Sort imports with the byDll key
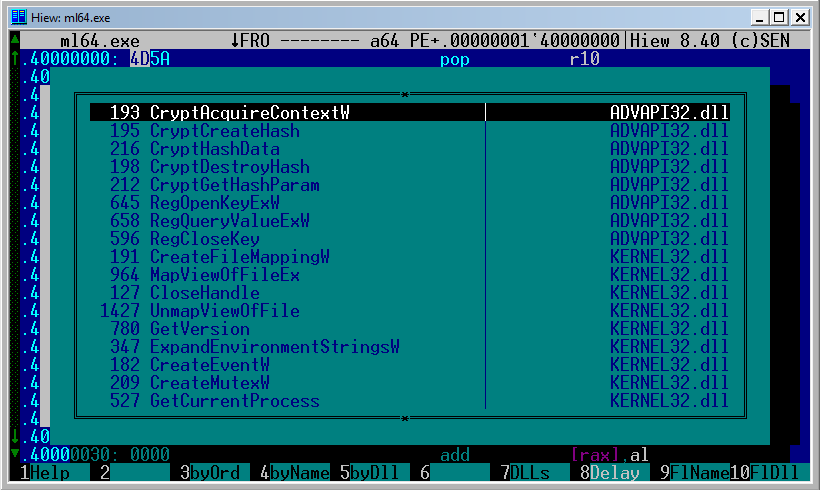Screen dimensions: 820x490 pyautogui.click(x=374, y=473)
